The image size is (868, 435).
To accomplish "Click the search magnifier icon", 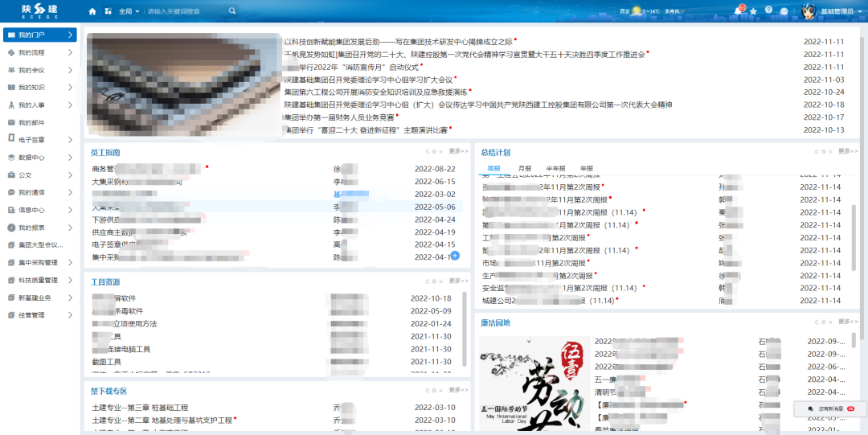I will coord(232,11).
